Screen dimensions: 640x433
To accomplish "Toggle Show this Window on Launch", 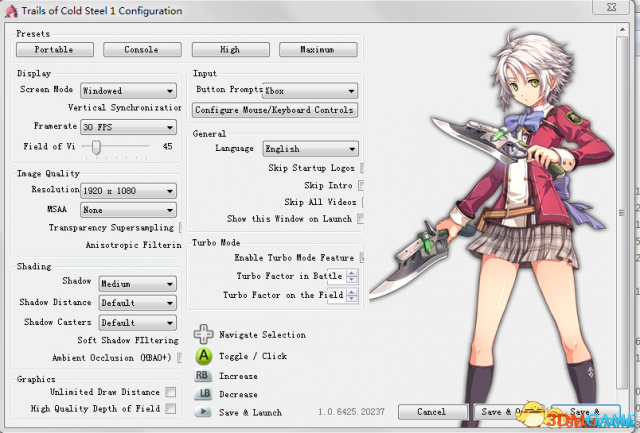I will point(360,219).
